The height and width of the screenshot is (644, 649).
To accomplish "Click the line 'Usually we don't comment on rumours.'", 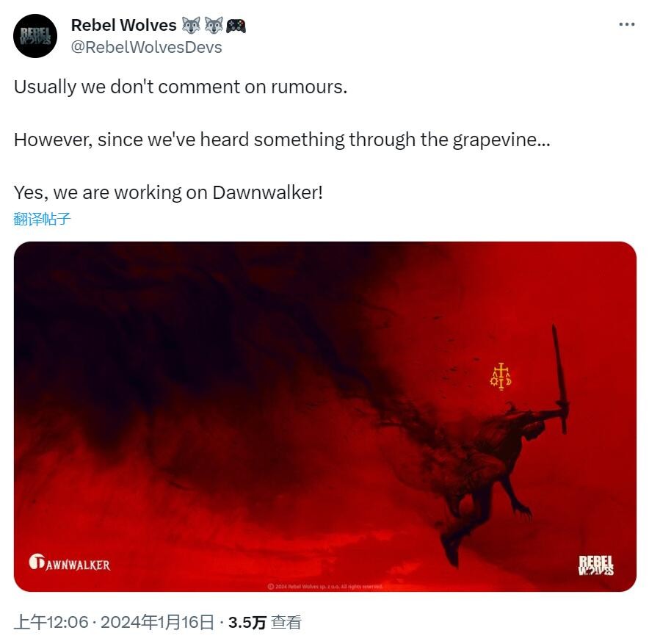I will [x=181, y=87].
